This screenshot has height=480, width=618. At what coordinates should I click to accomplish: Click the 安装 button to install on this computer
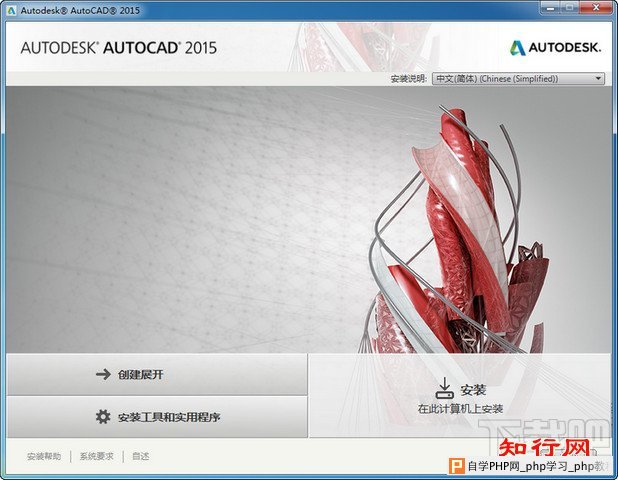coord(460,396)
